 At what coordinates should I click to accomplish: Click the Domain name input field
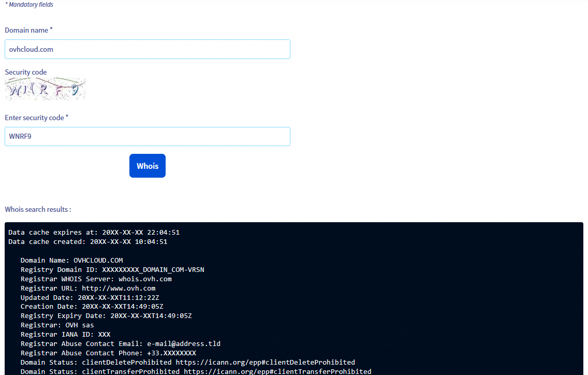148,49
